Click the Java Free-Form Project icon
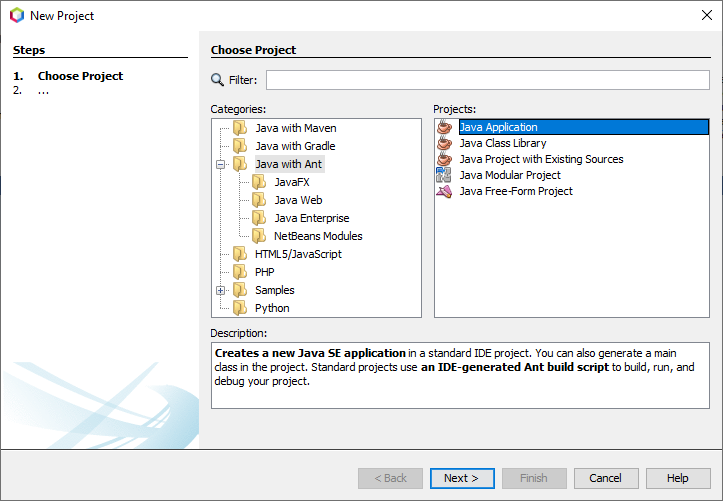 444,191
